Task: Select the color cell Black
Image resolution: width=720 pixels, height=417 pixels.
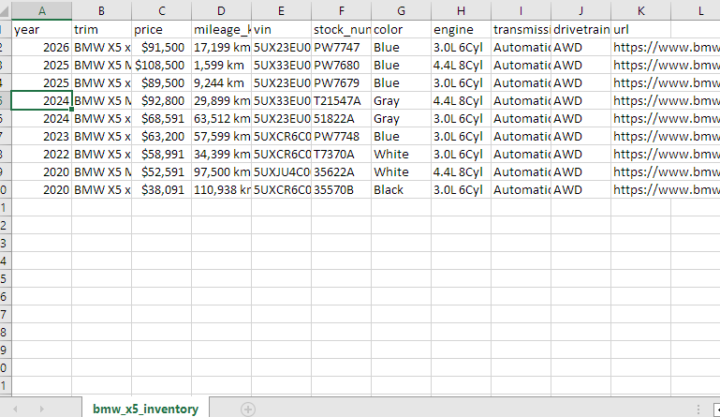Action: (401, 190)
